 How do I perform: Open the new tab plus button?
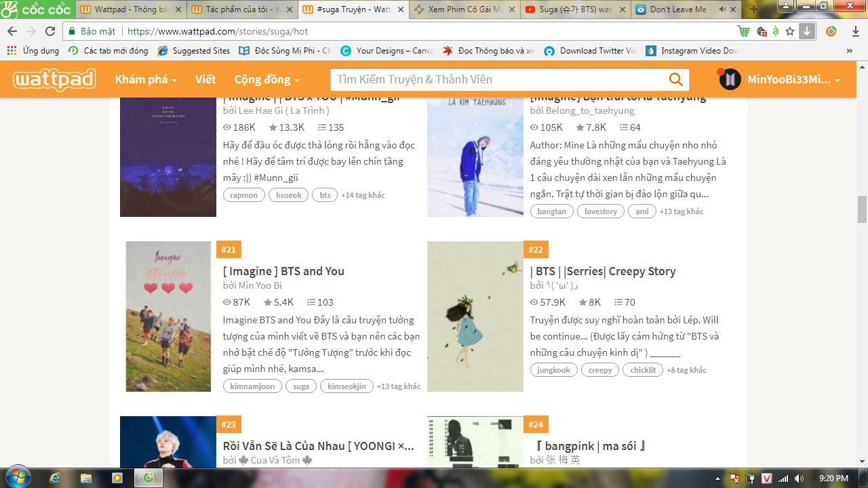754,9
